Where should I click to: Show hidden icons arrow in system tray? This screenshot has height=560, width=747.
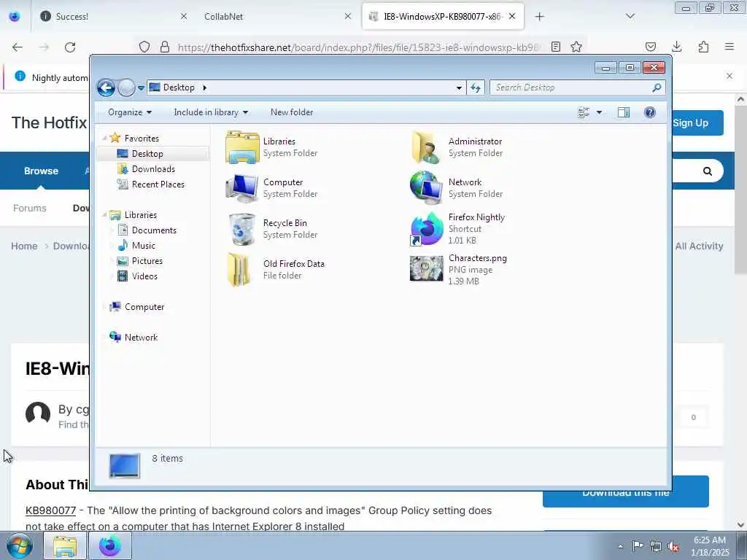(620, 547)
